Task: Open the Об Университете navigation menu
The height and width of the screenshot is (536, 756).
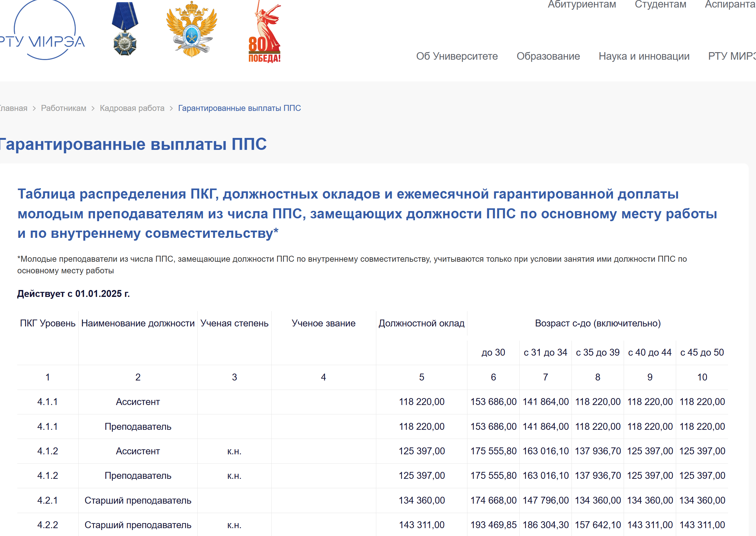Action: [x=456, y=56]
